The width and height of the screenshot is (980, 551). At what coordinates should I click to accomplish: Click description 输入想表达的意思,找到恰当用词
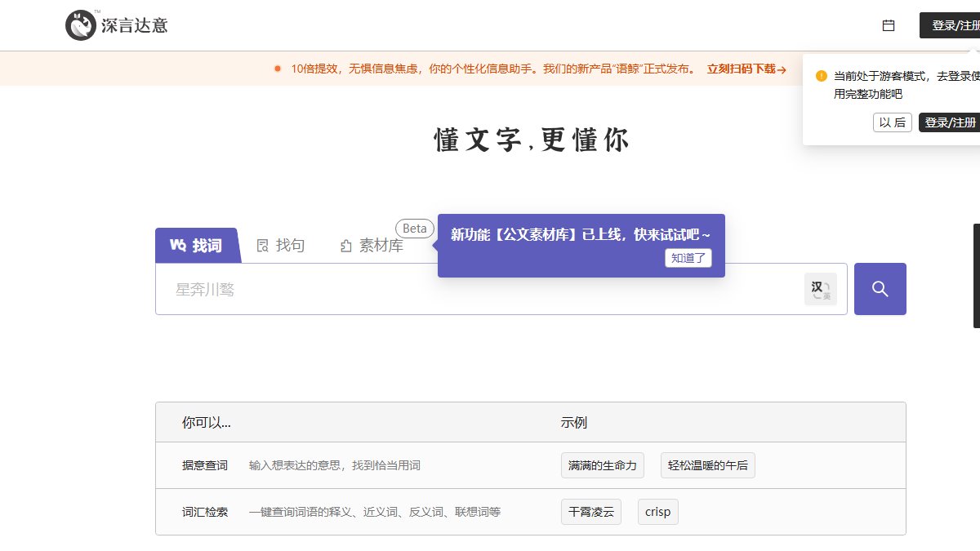point(335,465)
